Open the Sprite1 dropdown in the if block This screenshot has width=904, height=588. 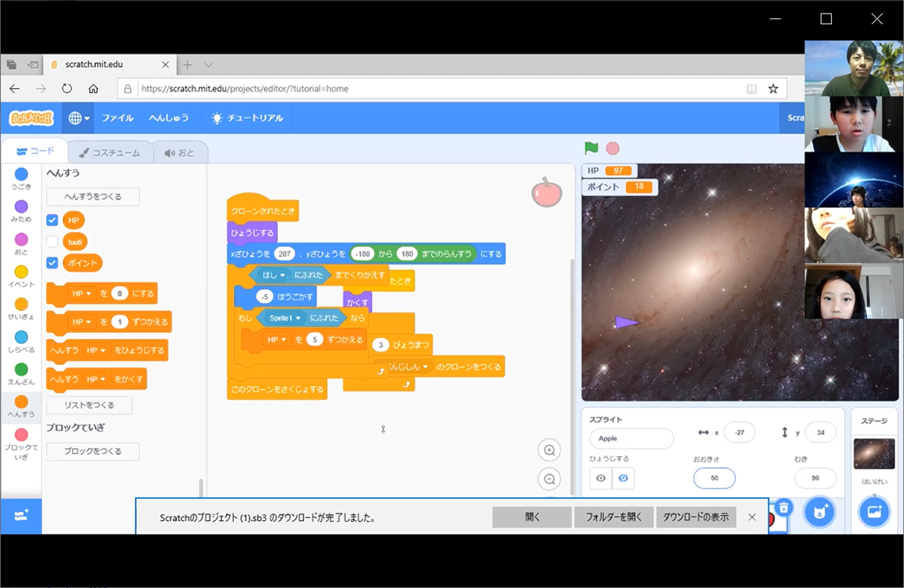click(x=285, y=318)
